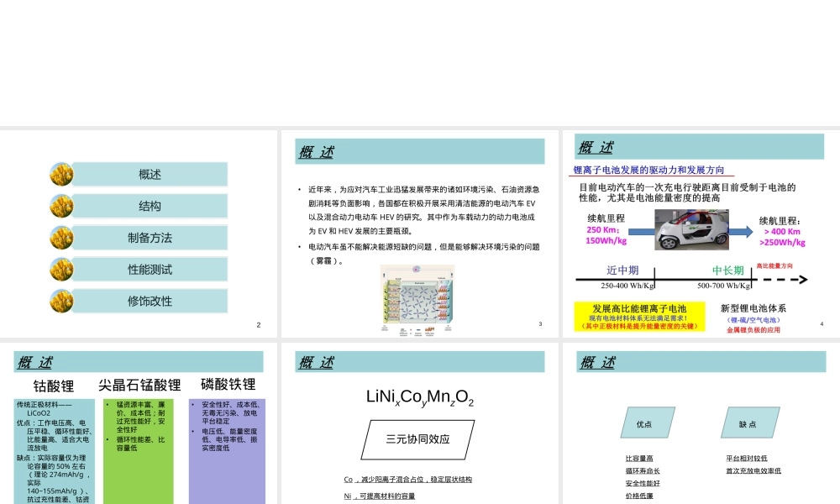Viewport: 840px width, 504px height.
Task: Click the 概述 title on slide 4
Action: pyautogui.click(x=596, y=147)
